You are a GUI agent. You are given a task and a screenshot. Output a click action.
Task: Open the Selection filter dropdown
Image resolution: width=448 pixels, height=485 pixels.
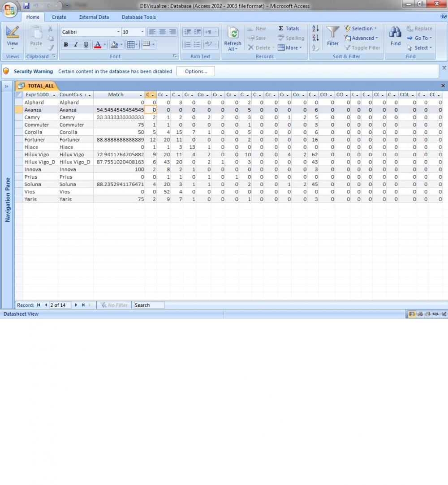pos(361,29)
